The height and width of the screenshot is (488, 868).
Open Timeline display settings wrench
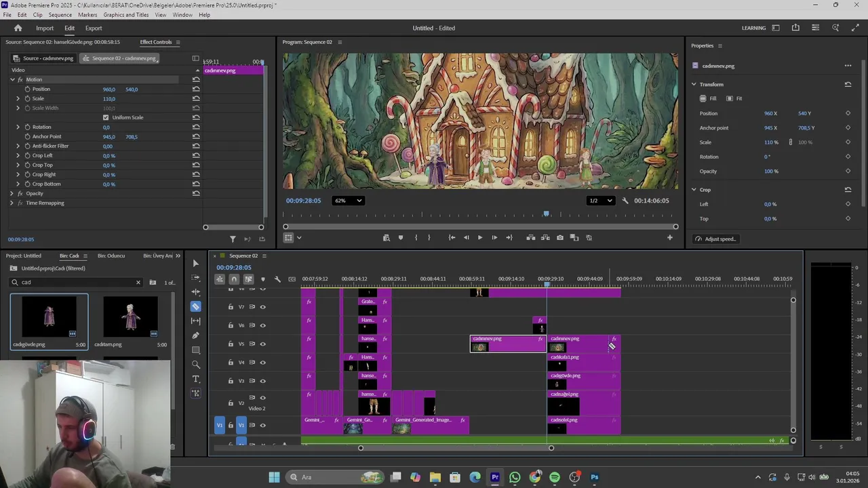277,279
